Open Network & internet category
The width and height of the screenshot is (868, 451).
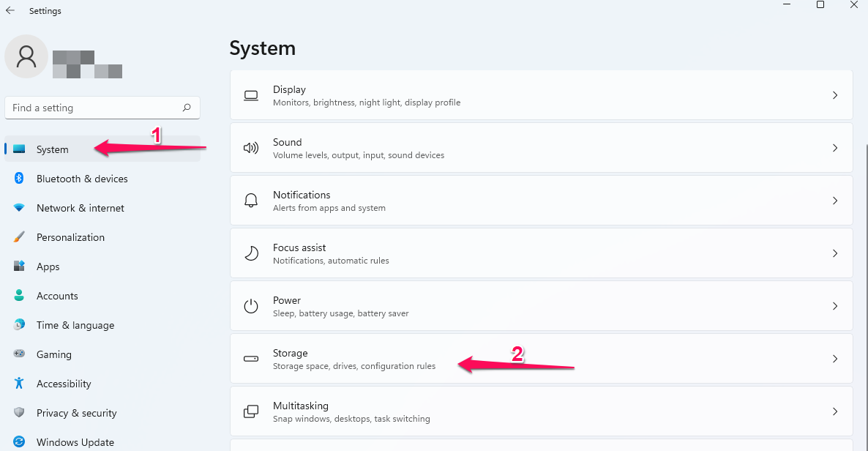coord(102,208)
